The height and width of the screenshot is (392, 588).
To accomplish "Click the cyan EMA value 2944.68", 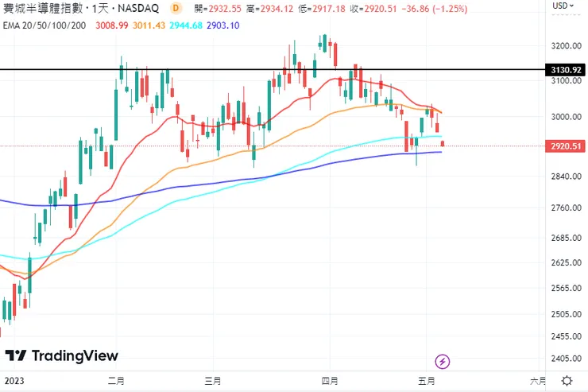I will [186, 25].
